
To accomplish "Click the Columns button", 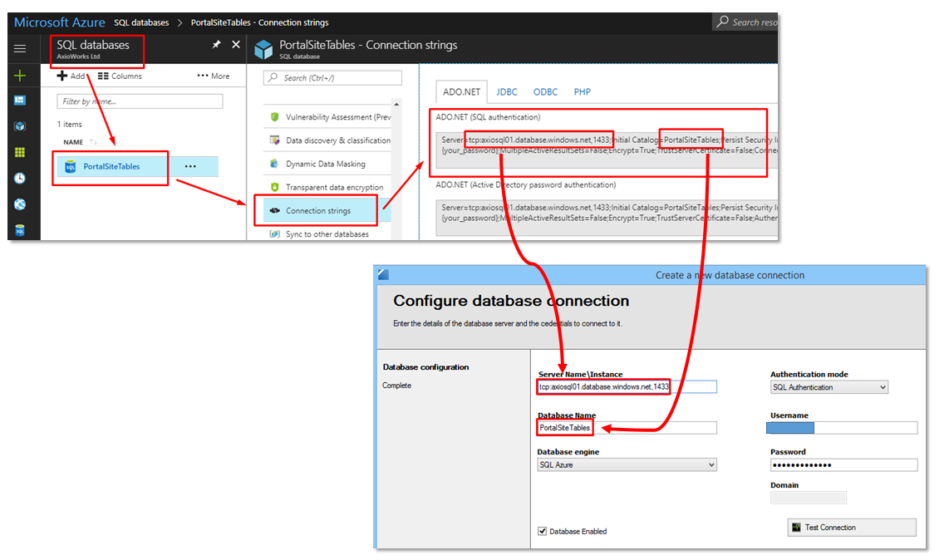I will coord(120,76).
